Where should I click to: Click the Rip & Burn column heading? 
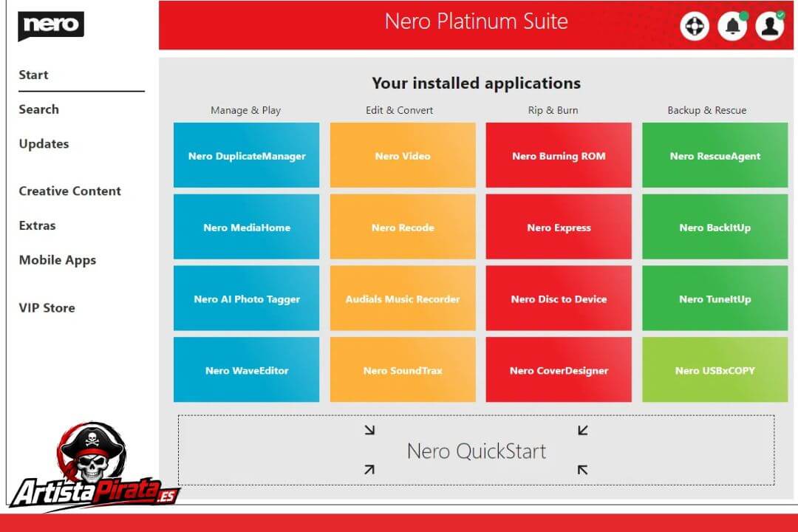tap(553, 110)
